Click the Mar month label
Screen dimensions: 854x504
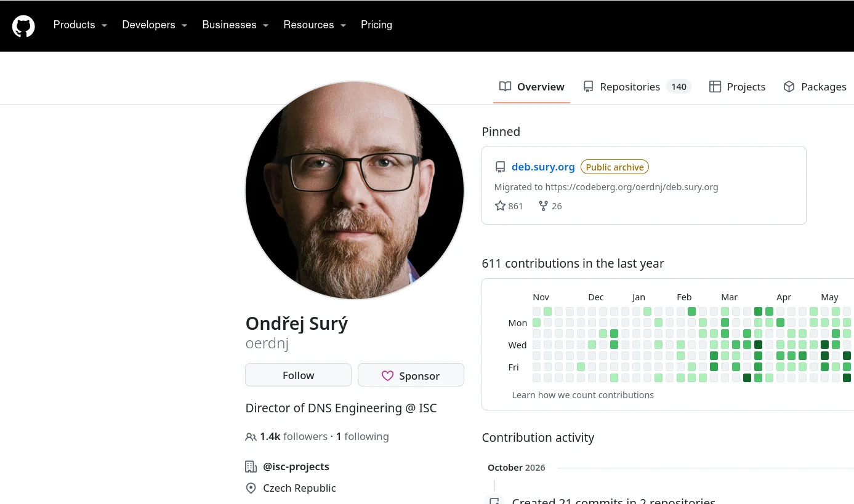tap(729, 297)
